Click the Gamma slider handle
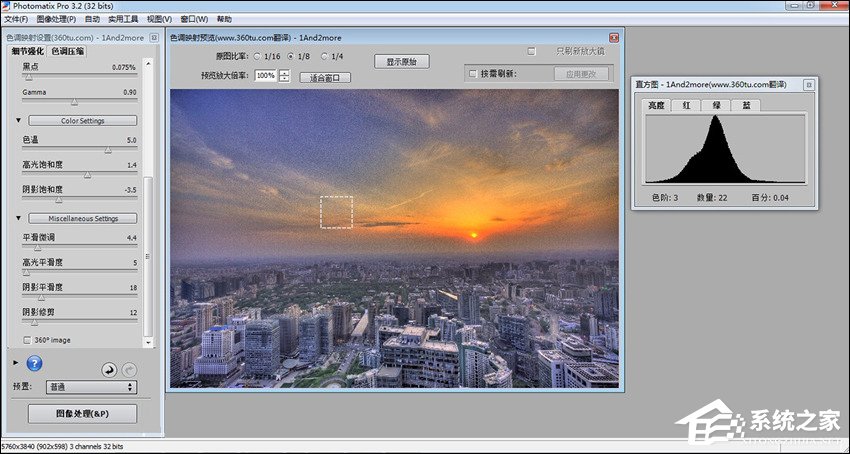Screen dimensions: 850x454 coord(74,101)
